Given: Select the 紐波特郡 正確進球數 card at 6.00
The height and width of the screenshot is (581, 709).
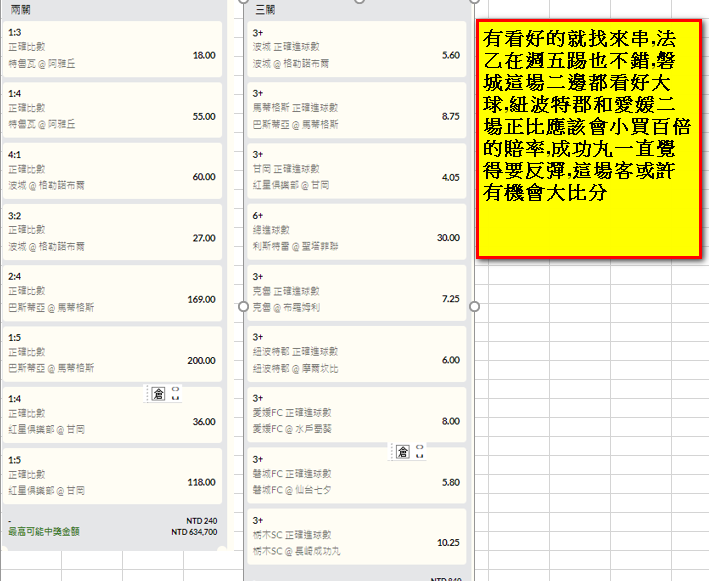Looking at the screenshot, I should 357,354.
